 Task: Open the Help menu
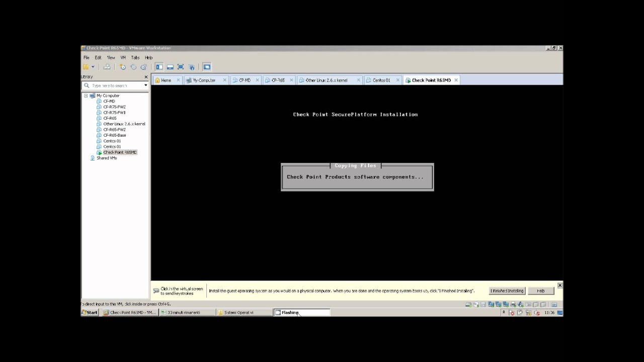pos(148,58)
